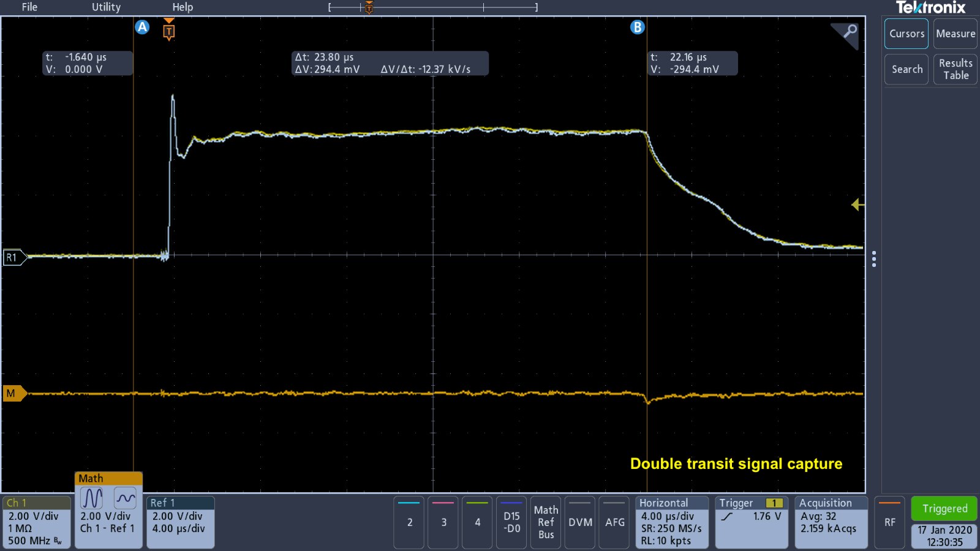The image size is (980, 551).
Task: Click the Tektronix logo
Action: click(x=930, y=7)
